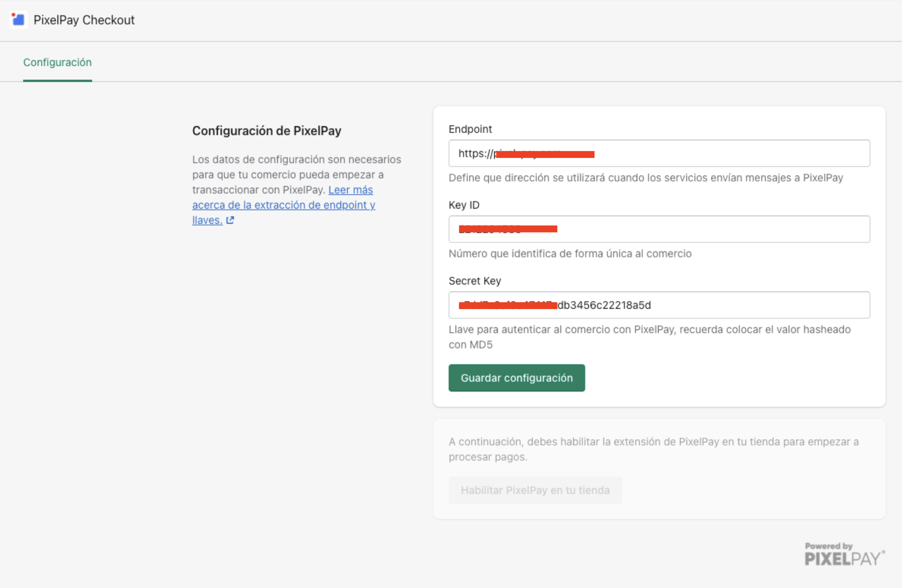Click the 'Llave para autenticar al comercio' description

(x=650, y=337)
